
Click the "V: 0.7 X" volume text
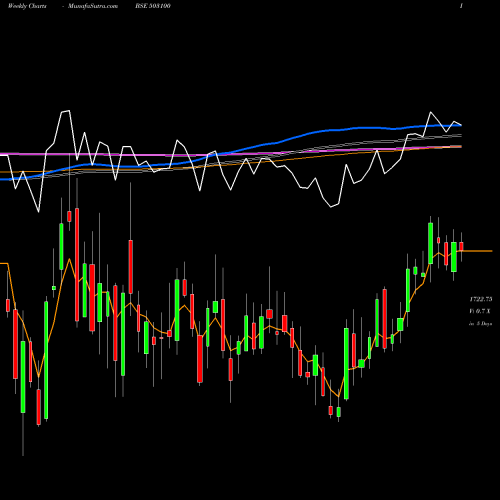[x=480, y=311]
